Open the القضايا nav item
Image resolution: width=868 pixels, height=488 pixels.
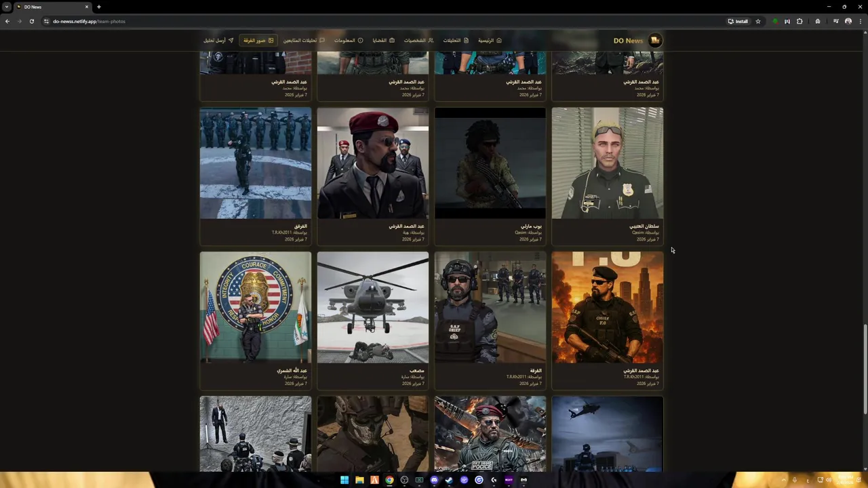click(383, 41)
